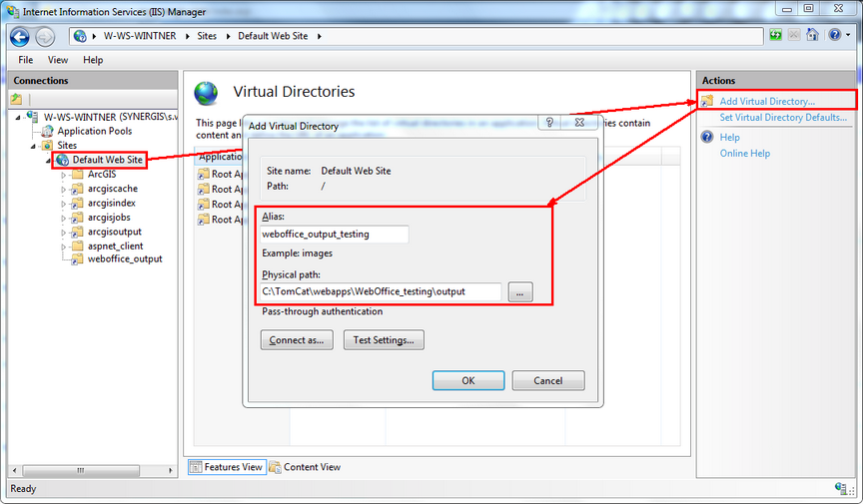Collapse the Default Web Site node arrow
This screenshot has height=504, width=863.
coord(48,161)
